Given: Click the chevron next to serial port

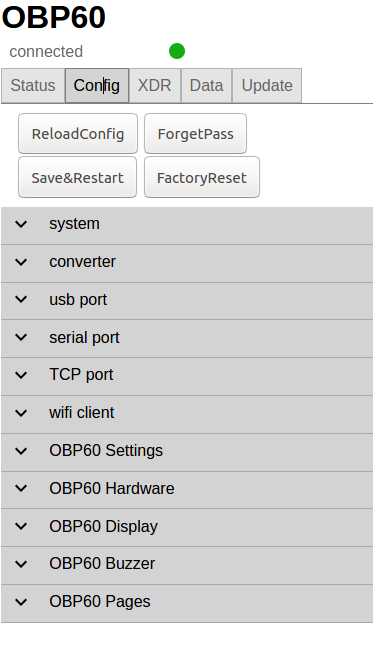Looking at the screenshot, I should coord(21,337).
